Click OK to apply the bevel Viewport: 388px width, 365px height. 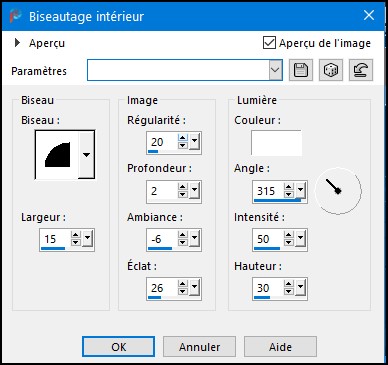(x=119, y=347)
